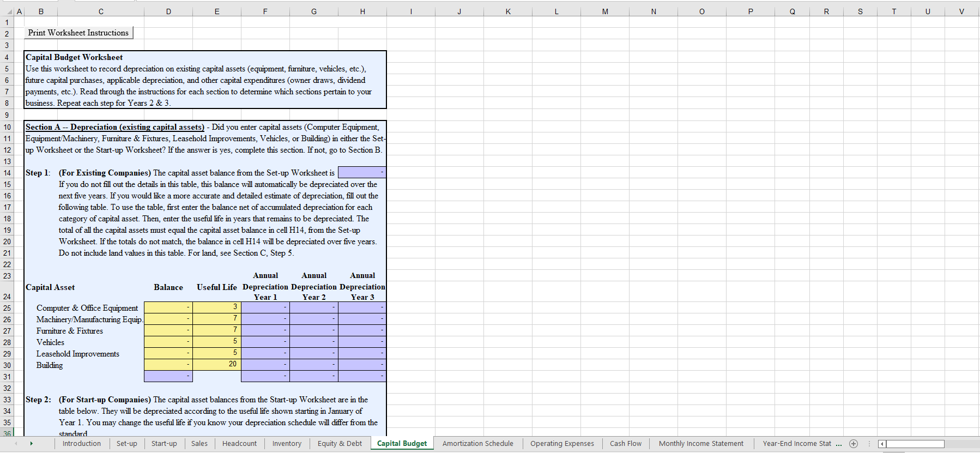Viewport: 980px width, 453px height.
Task: Click the total balance cell in row 31
Action: point(168,376)
